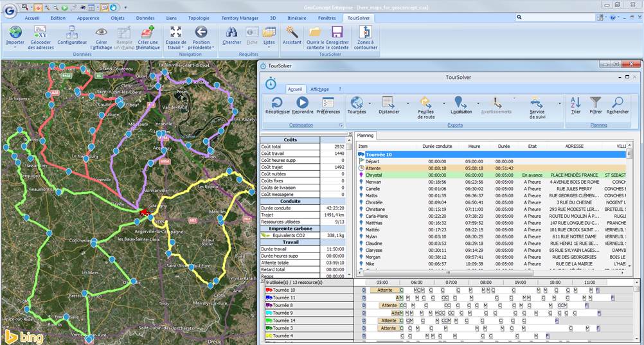
Task: Select the Merwan planning row
Action: tap(491, 182)
